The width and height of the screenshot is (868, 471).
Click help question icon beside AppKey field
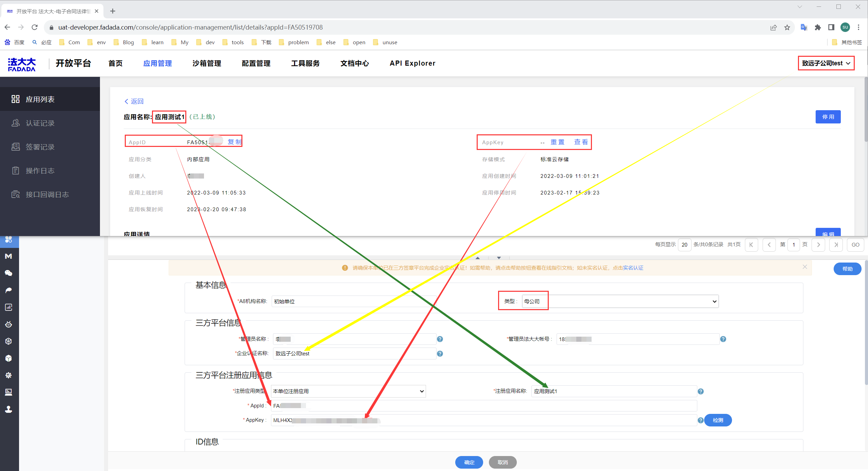pyautogui.click(x=700, y=420)
